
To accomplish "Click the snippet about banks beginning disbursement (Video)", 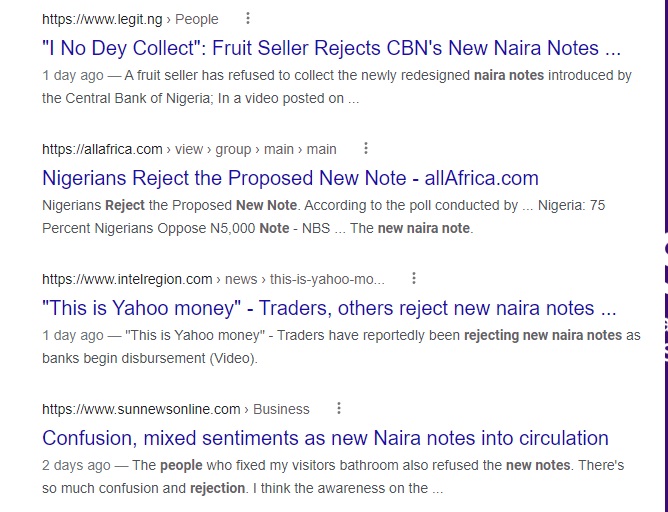I will 340,346.
